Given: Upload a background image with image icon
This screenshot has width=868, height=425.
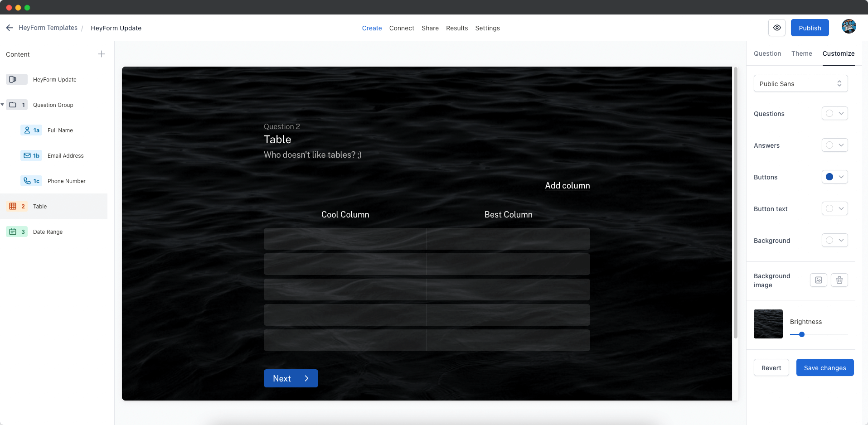Looking at the screenshot, I should pyautogui.click(x=819, y=280).
